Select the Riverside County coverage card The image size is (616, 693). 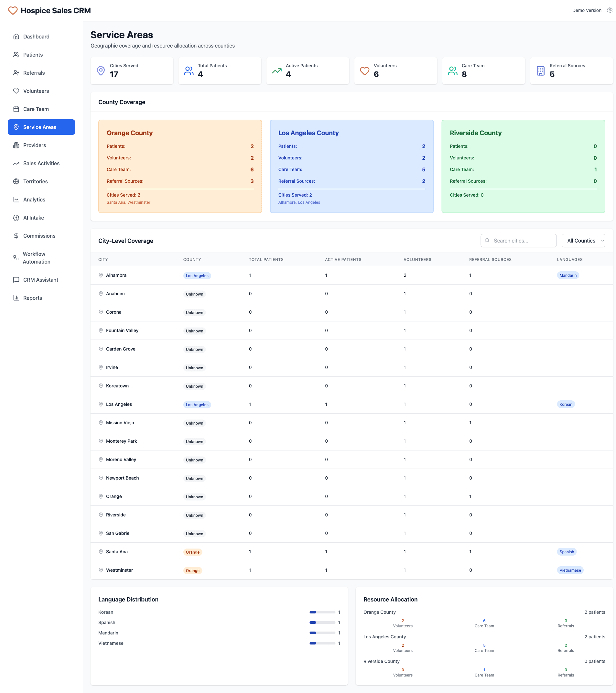pos(523,166)
